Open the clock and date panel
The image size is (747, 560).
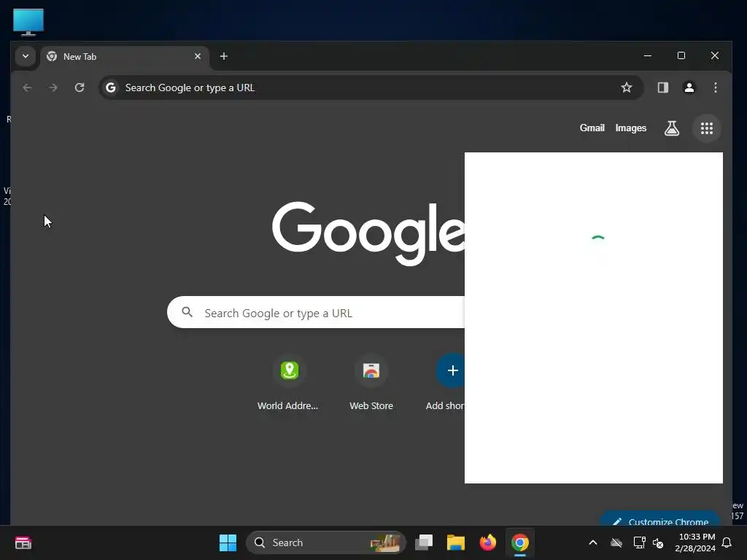pos(695,542)
